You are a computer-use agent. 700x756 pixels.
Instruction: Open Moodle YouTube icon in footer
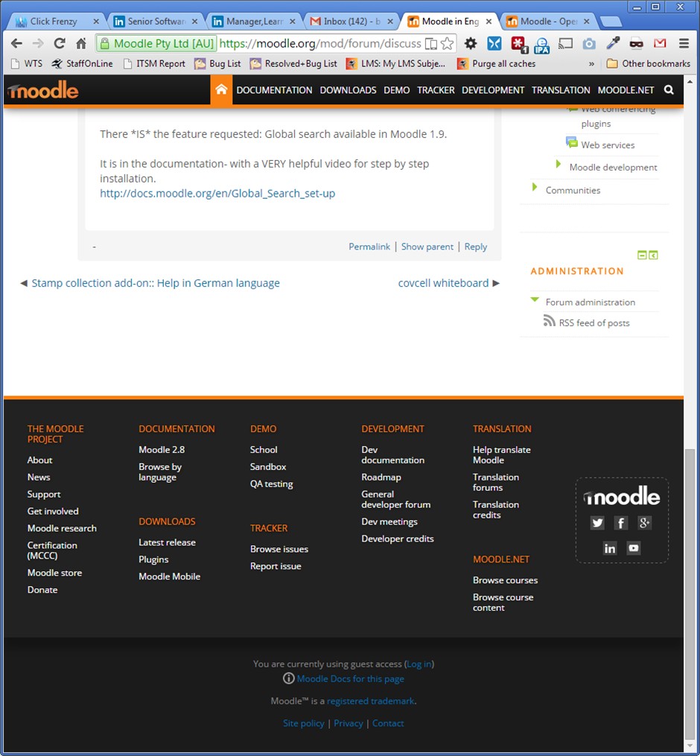coord(633,548)
